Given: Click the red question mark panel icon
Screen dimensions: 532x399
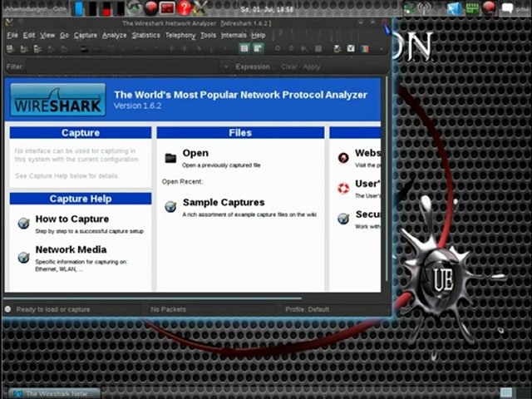Looking at the screenshot, I should [x=185, y=7].
